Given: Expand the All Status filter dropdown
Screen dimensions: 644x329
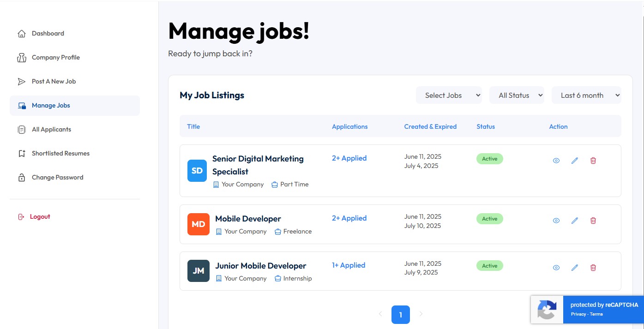Looking at the screenshot, I should tap(517, 96).
